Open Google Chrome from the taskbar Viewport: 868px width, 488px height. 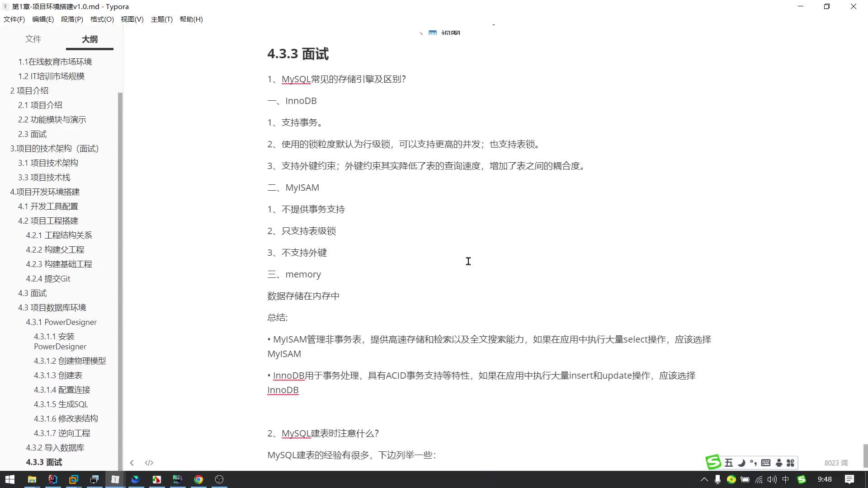coord(198,479)
